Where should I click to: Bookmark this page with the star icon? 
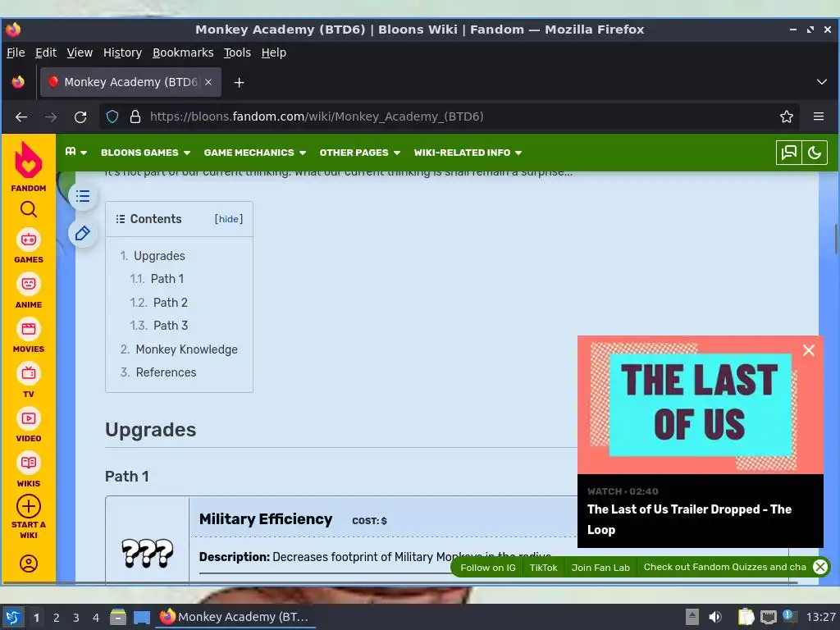[787, 116]
